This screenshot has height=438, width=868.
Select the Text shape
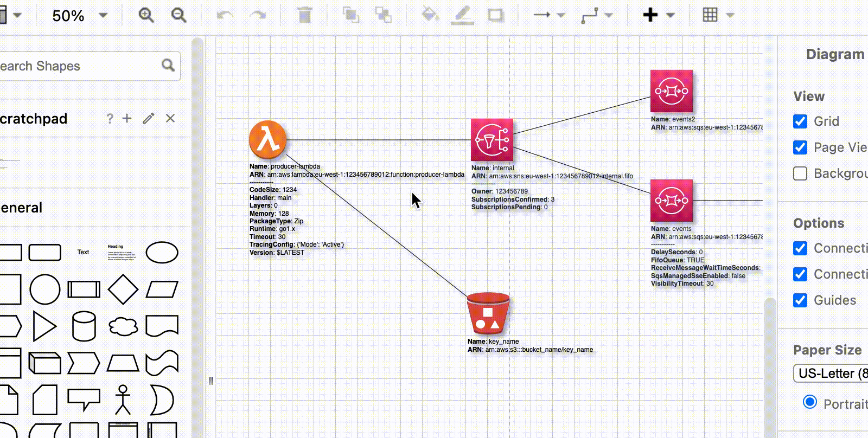(x=83, y=252)
